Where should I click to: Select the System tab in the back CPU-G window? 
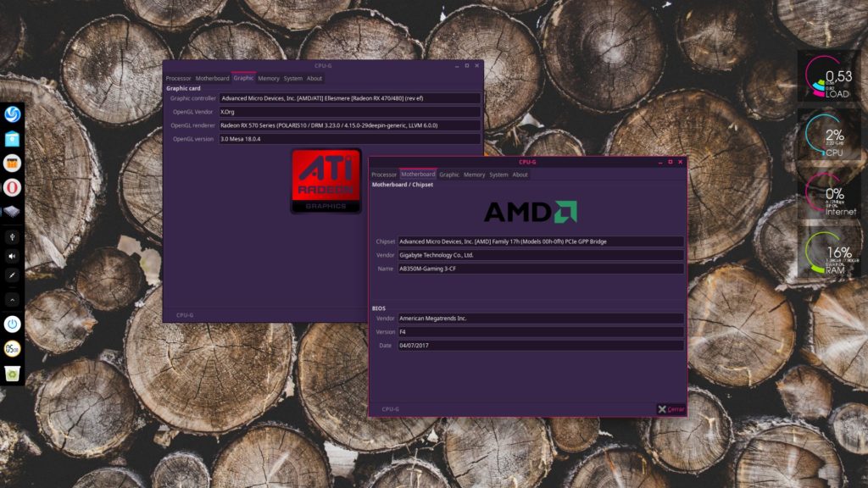click(x=292, y=79)
